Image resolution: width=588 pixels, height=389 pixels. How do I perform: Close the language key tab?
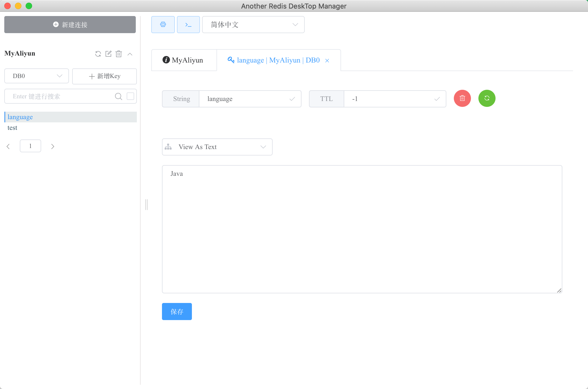pos(327,61)
